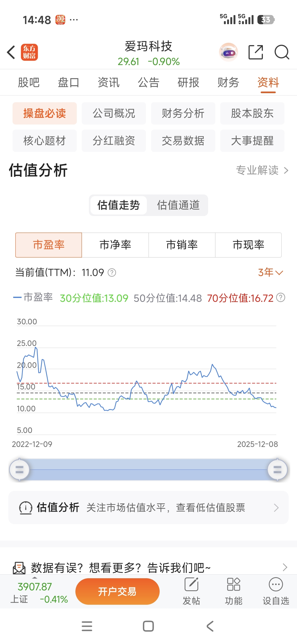Viewport: 297px width, 644px height.
Task: Select the 资料 tab
Action: click(268, 82)
